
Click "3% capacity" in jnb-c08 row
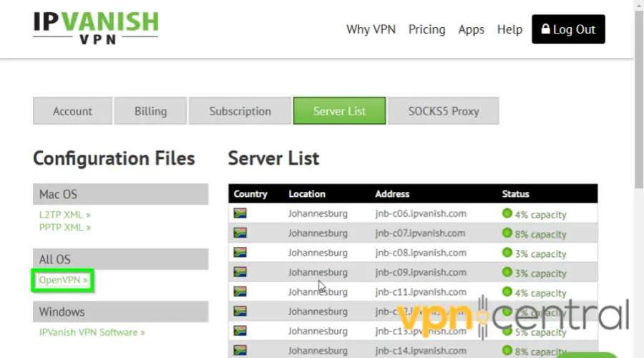point(540,254)
